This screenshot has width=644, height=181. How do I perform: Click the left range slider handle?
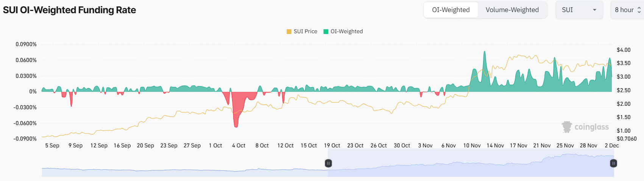[328, 163]
